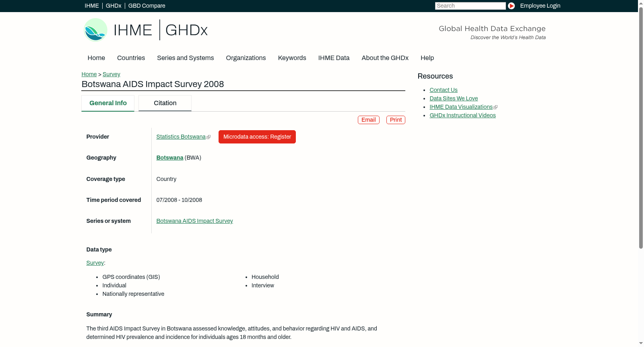Click the Home breadcrumb link

(89, 74)
